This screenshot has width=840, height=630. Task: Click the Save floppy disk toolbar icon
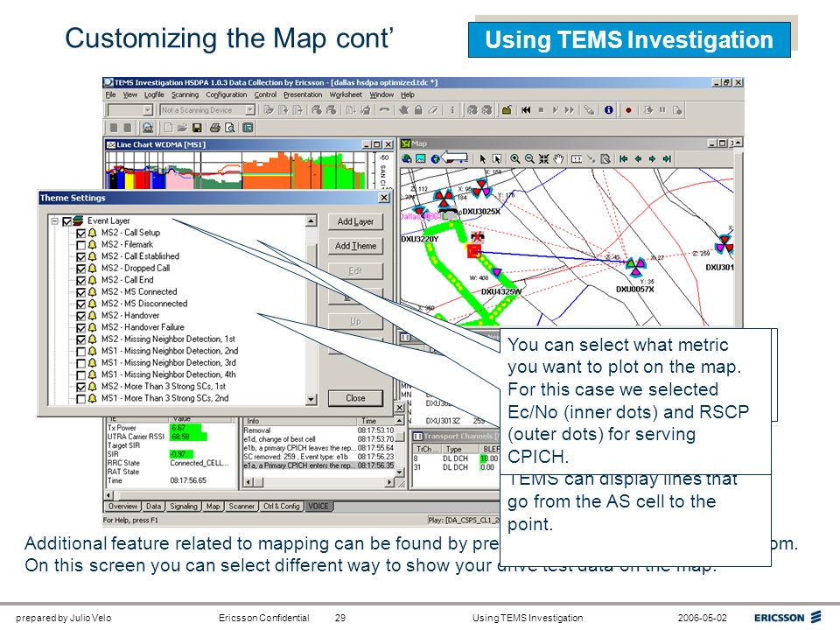[x=197, y=128]
